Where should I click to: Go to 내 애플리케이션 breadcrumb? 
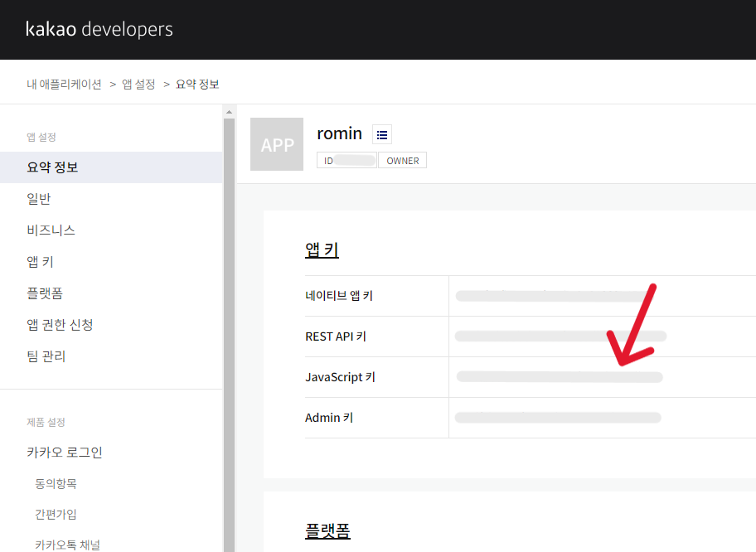click(64, 85)
